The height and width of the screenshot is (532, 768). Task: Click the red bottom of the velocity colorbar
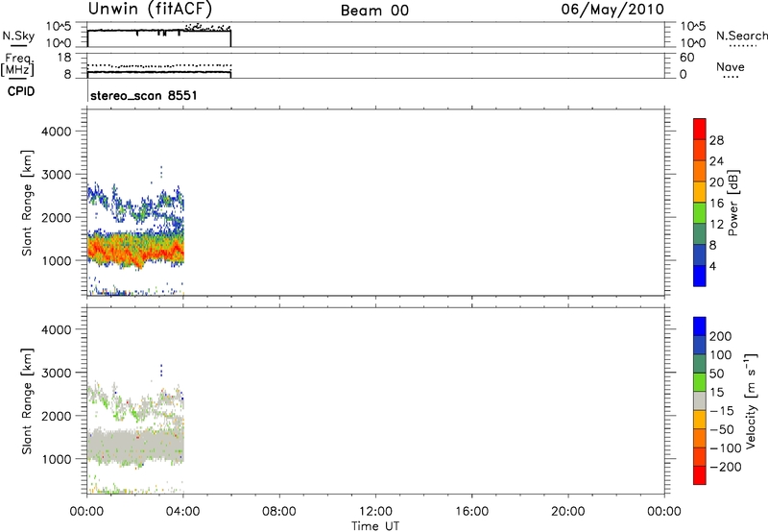tap(700, 475)
